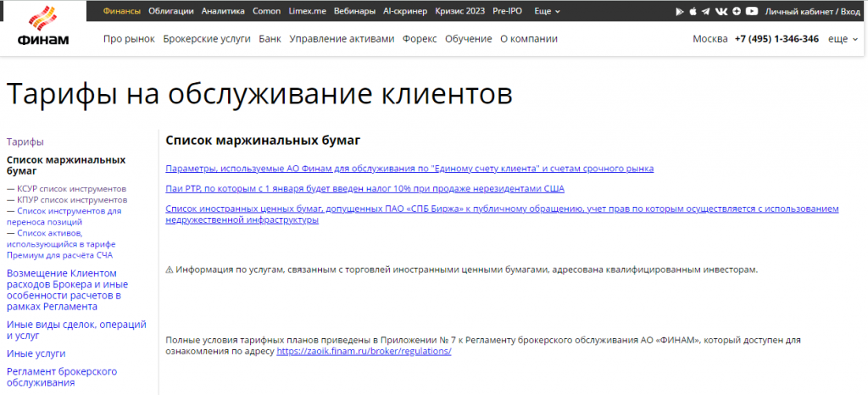The image size is (868, 395).
Task: Open the YouTube channel icon
Action: point(752,11)
